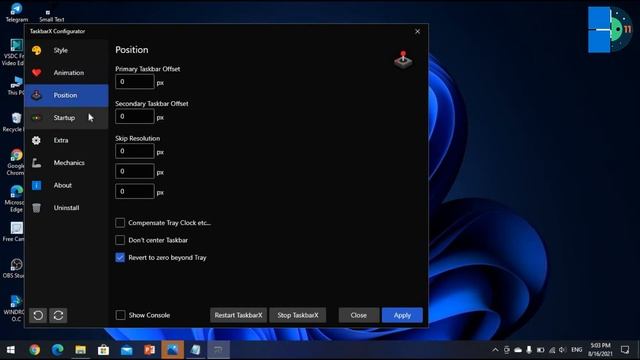640x360 pixels.
Task: Click the About info icon
Action: [x=36, y=185]
